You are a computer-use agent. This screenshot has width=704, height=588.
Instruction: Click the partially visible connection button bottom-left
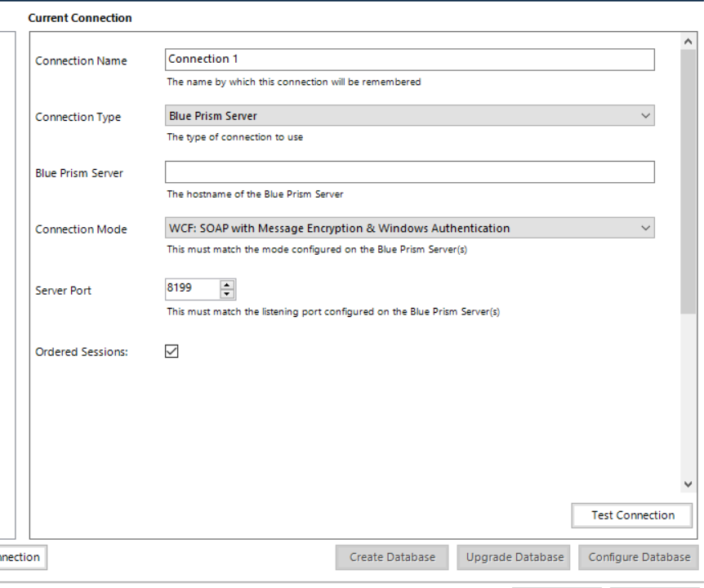(x=22, y=557)
